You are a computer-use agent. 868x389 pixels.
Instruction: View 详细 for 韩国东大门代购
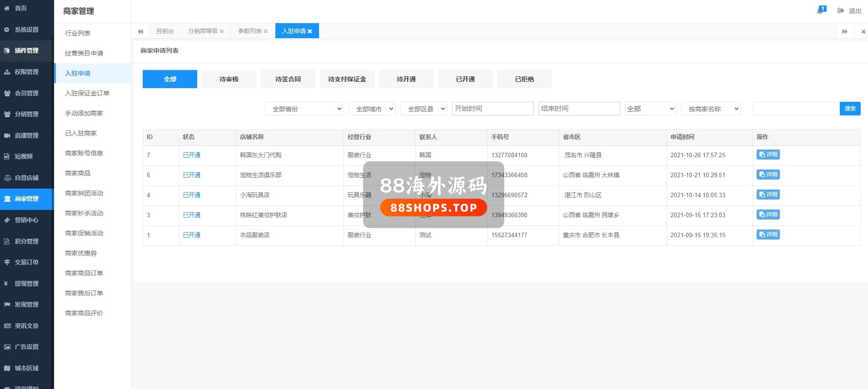(x=768, y=155)
